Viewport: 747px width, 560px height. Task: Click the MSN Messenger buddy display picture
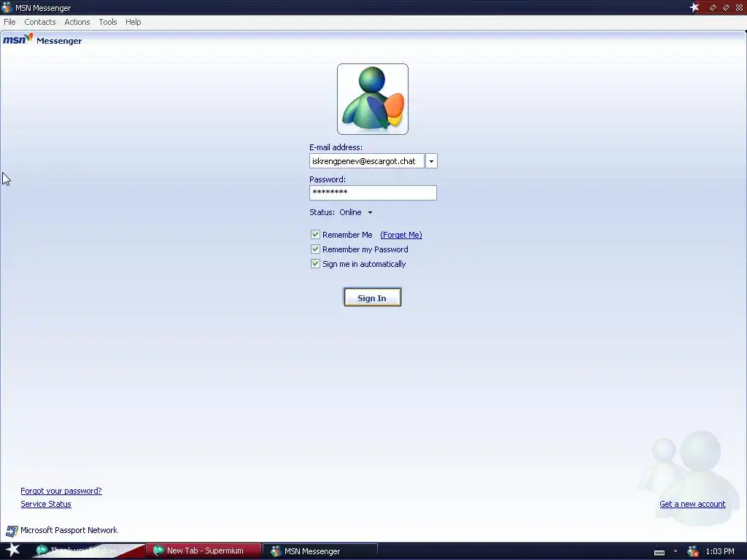tap(373, 99)
